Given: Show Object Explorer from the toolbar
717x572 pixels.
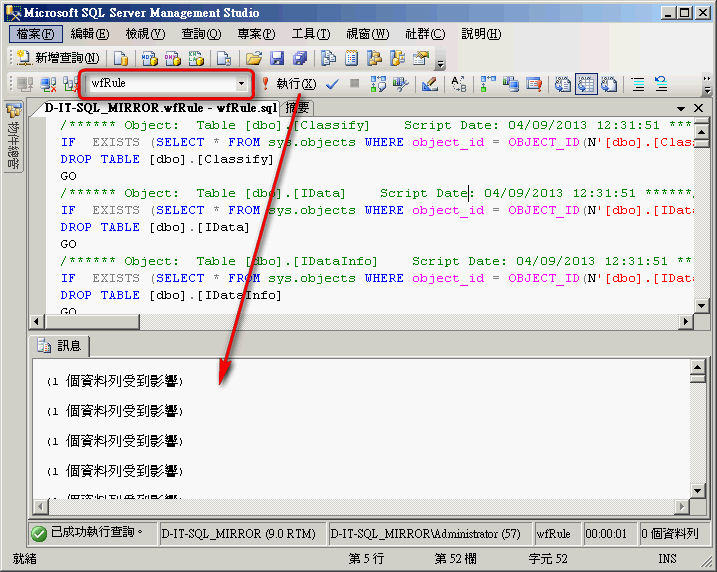Looking at the screenshot, I should pos(375,58).
